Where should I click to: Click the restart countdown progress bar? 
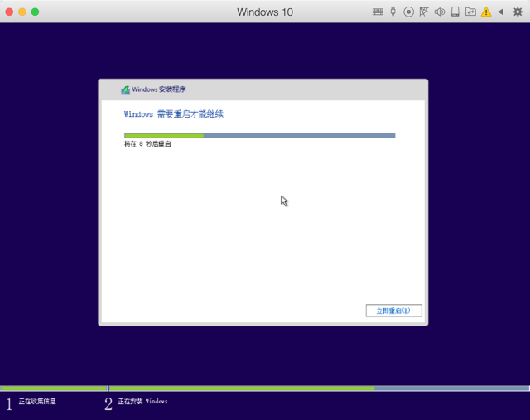259,136
